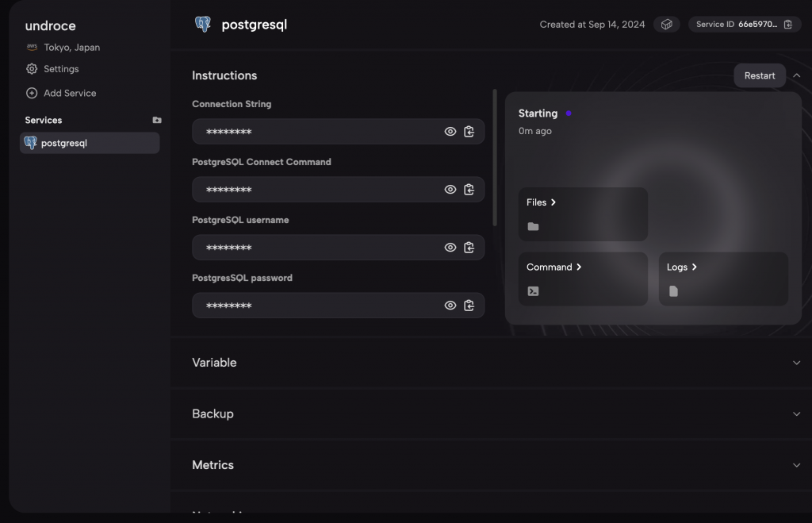Select the postgresql service in the sidebar
812x523 pixels.
[90, 143]
